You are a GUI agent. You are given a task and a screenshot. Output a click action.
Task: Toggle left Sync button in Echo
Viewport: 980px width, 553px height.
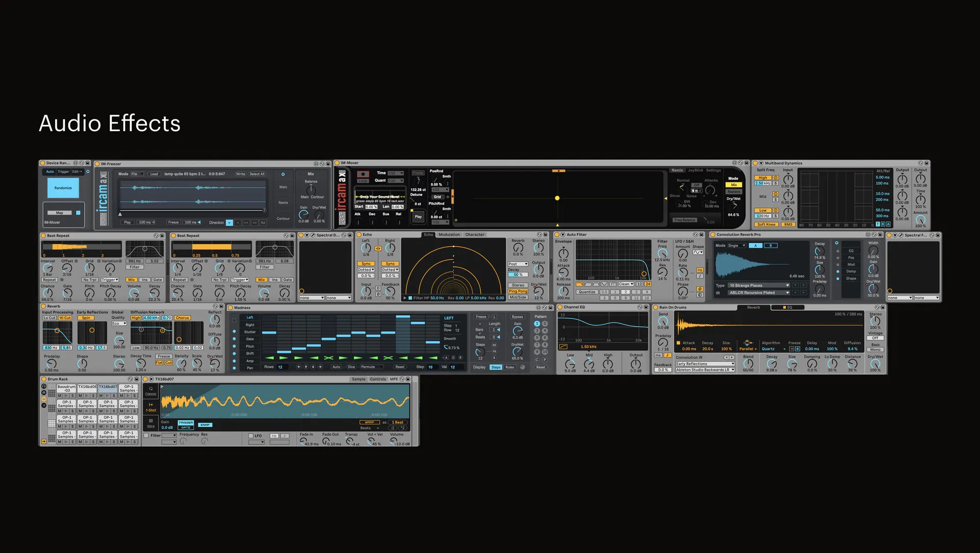point(366,264)
